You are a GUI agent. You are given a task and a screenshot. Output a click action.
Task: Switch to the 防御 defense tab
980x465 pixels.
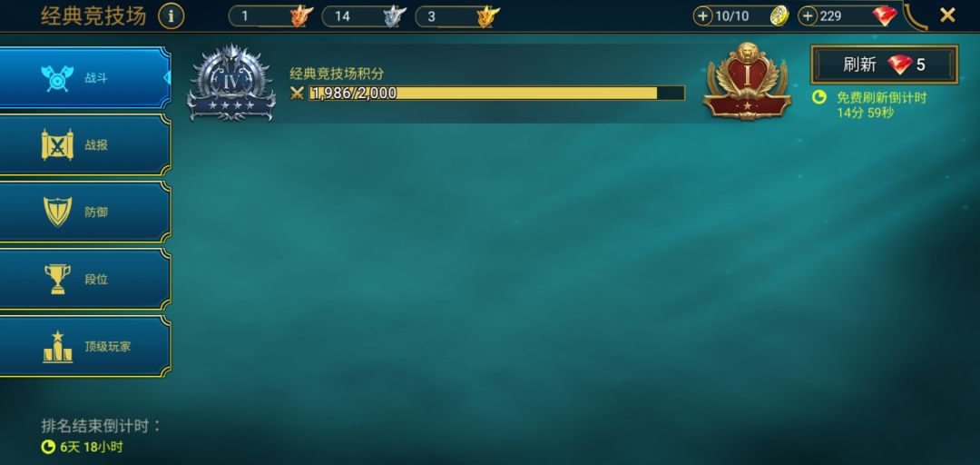coord(84,213)
